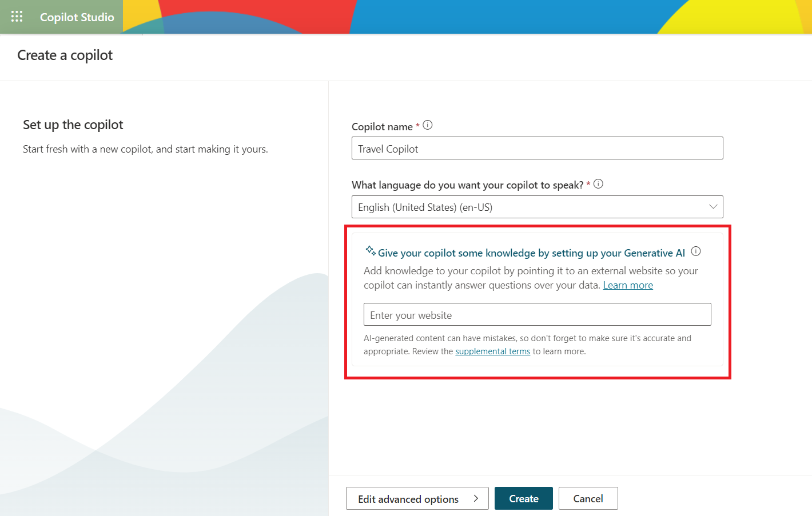Image resolution: width=812 pixels, height=516 pixels.
Task: Click the Copilot name field label
Action: tap(382, 127)
